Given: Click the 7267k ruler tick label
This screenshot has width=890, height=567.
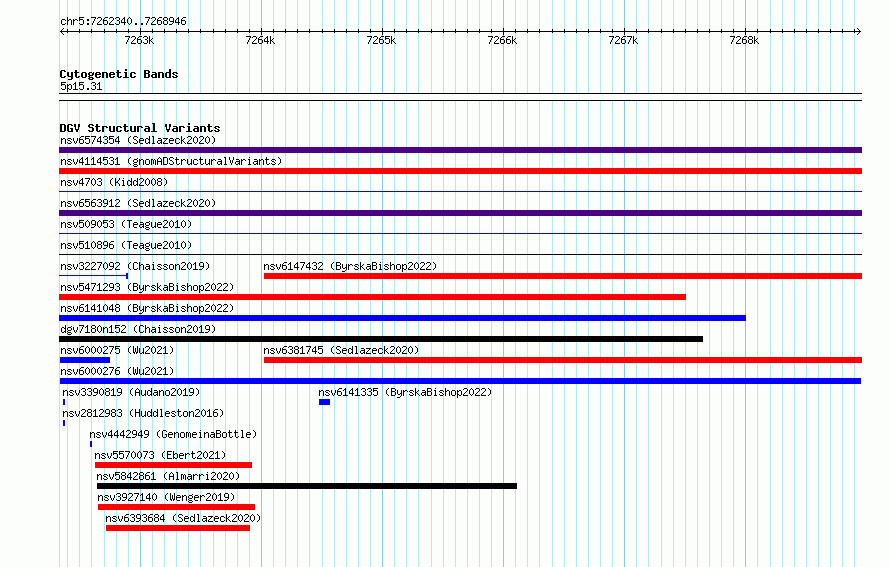Looking at the screenshot, I should pos(623,40).
